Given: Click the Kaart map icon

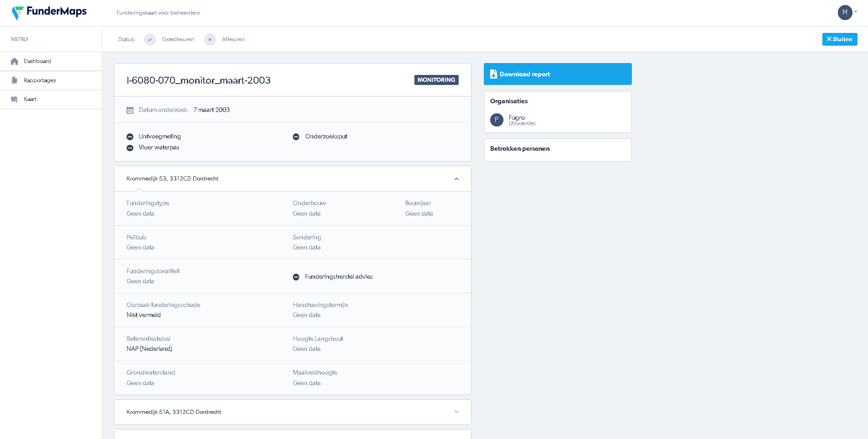Looking at the screenshot, I should click(x=15, y=99).
